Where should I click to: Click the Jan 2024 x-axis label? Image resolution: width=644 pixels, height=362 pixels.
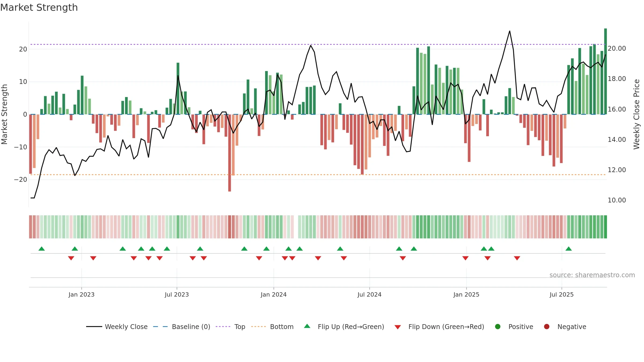tap(274, 294)
